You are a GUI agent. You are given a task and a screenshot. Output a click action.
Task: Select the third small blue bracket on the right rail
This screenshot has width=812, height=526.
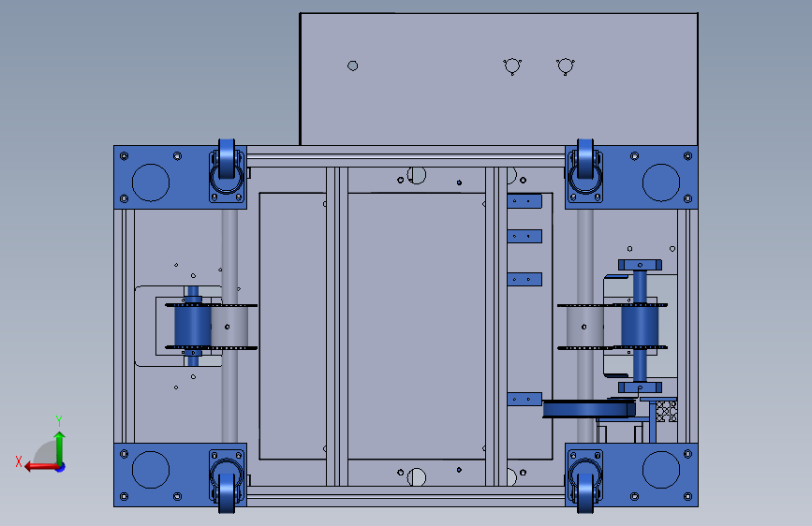tap(524, 279)
